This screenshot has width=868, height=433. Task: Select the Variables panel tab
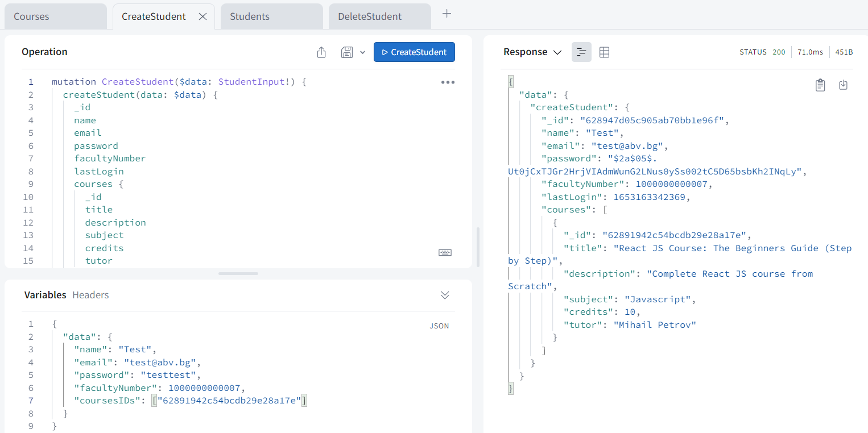[46, 295]
